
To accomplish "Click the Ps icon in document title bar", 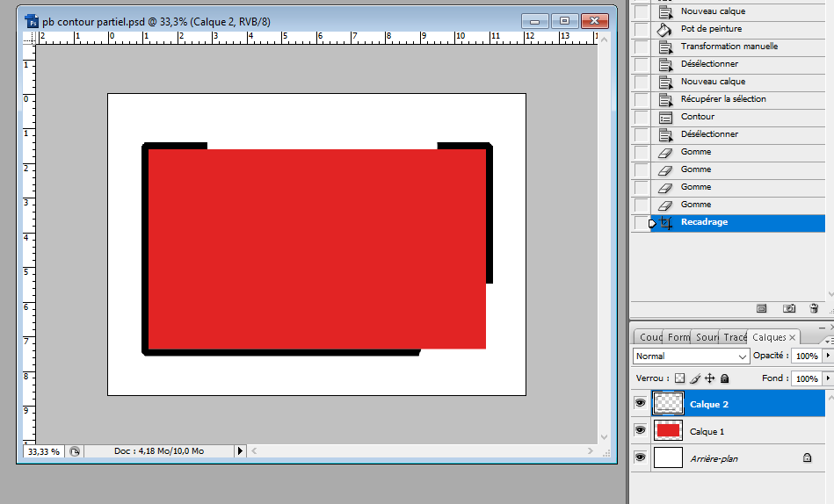I will [x=32, y=22].
